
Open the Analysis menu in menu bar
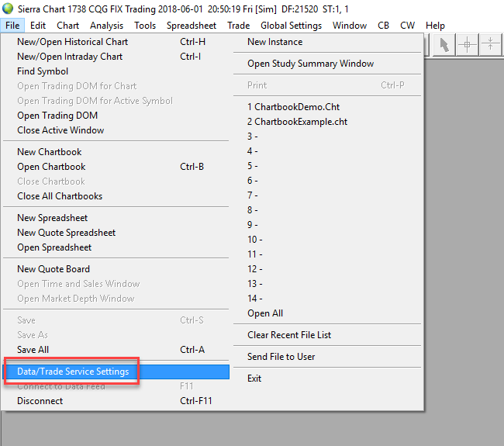coord(106,26)
